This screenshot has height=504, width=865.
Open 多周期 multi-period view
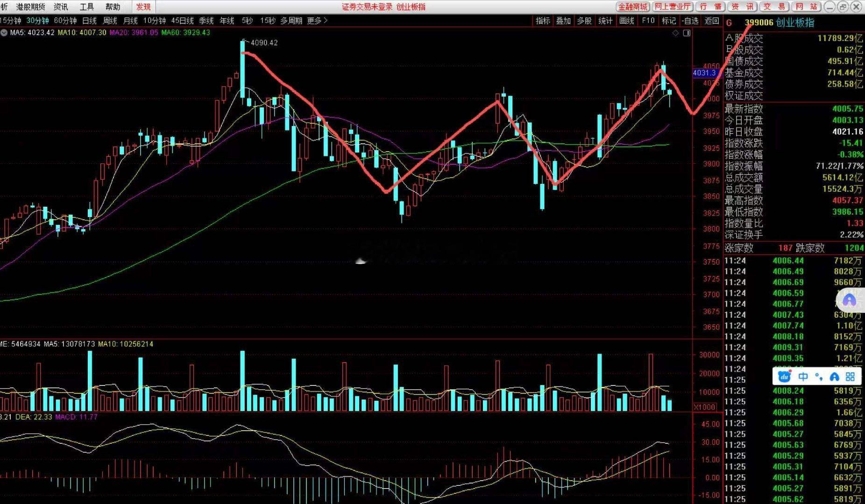pos(291,21)
